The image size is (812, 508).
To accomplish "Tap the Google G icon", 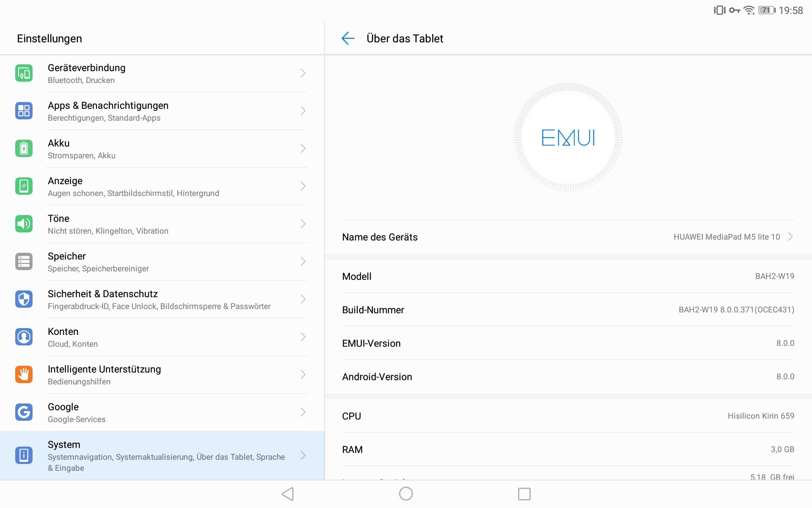I will click(x=24, y=412).
